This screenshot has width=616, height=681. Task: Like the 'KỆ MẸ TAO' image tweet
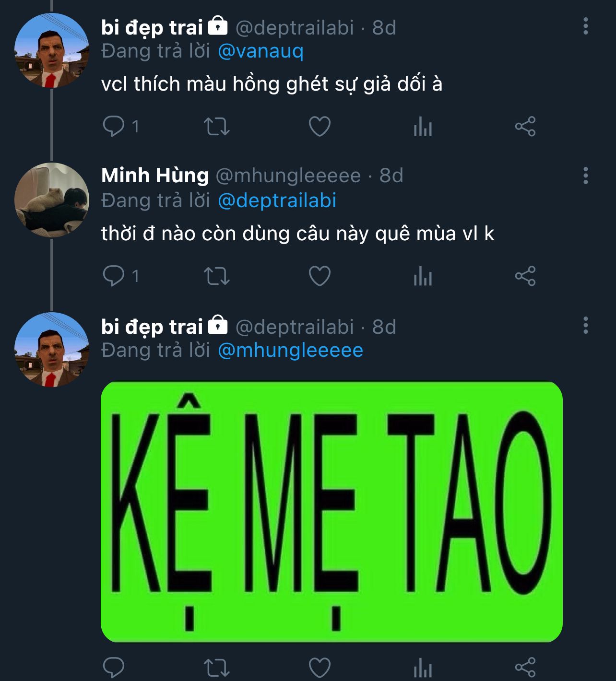(320, 667)
